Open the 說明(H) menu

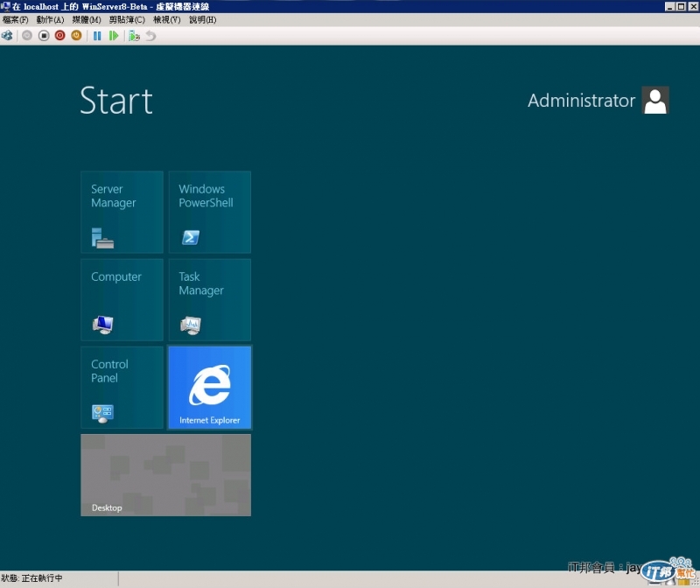point(203,19)
